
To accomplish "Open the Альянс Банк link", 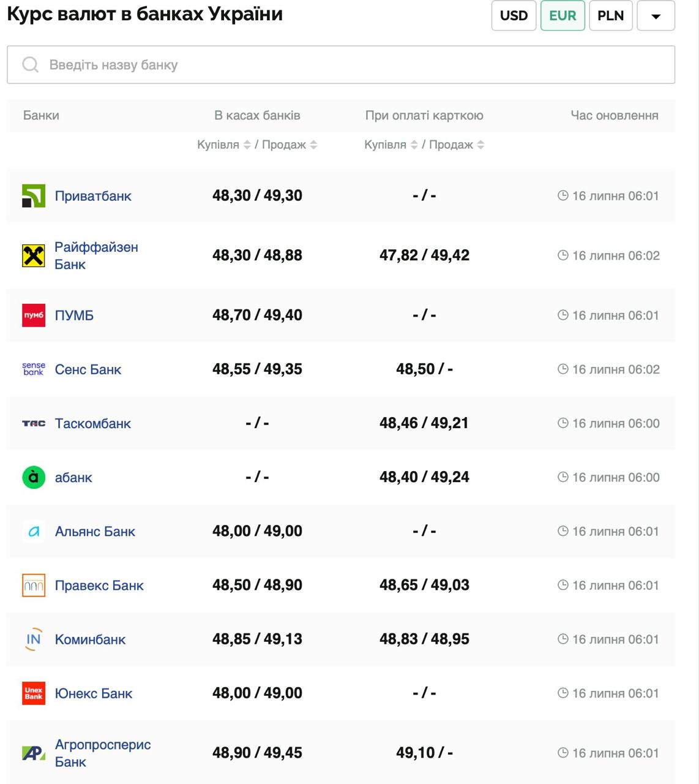I will (95, 532).
